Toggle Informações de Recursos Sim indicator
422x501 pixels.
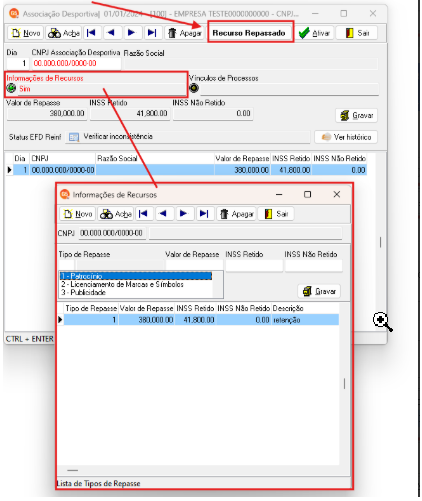pos(11,88)
